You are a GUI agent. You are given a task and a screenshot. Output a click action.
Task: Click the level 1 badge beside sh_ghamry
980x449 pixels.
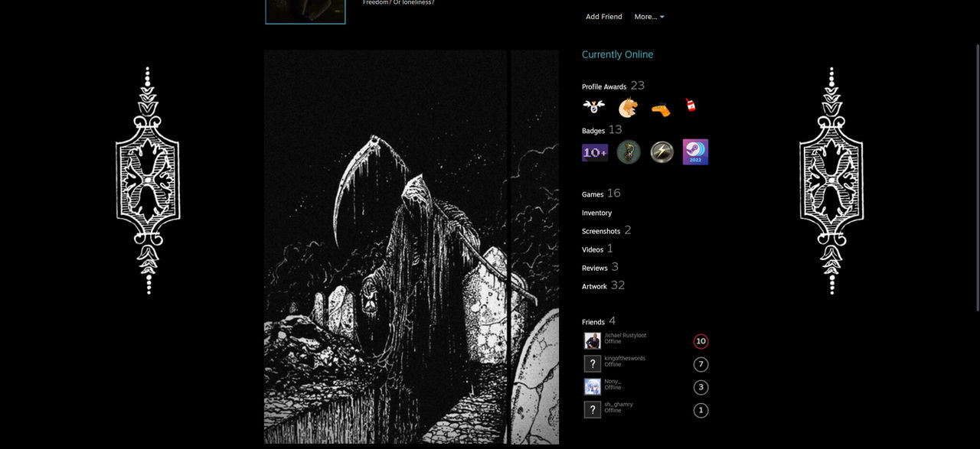click(701, 410)
